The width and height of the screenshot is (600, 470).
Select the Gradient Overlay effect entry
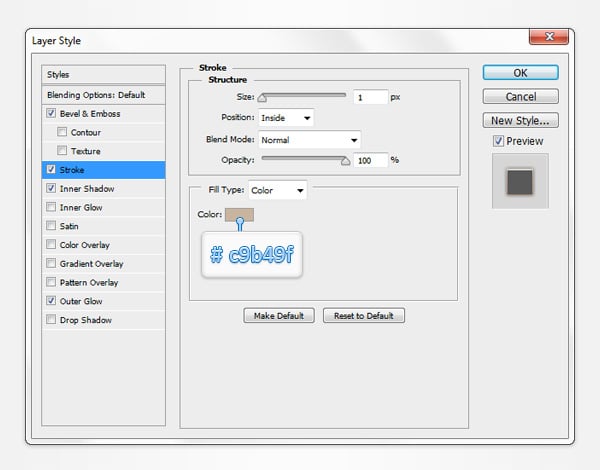(91, 264)
